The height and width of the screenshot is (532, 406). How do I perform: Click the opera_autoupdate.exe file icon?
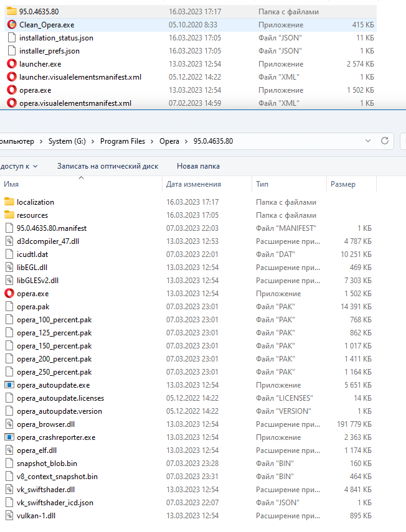9,385
